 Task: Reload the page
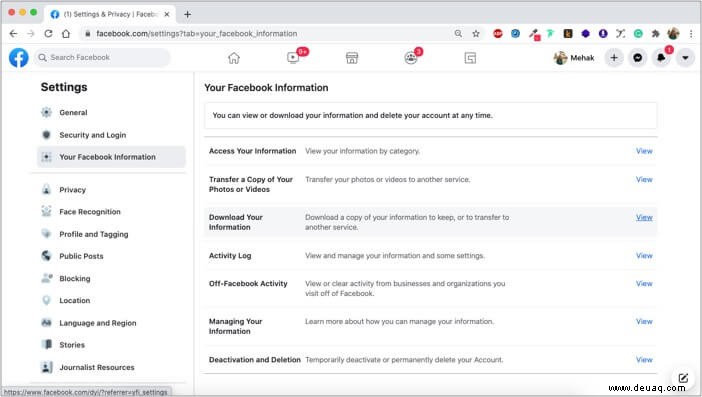[48, 34]
